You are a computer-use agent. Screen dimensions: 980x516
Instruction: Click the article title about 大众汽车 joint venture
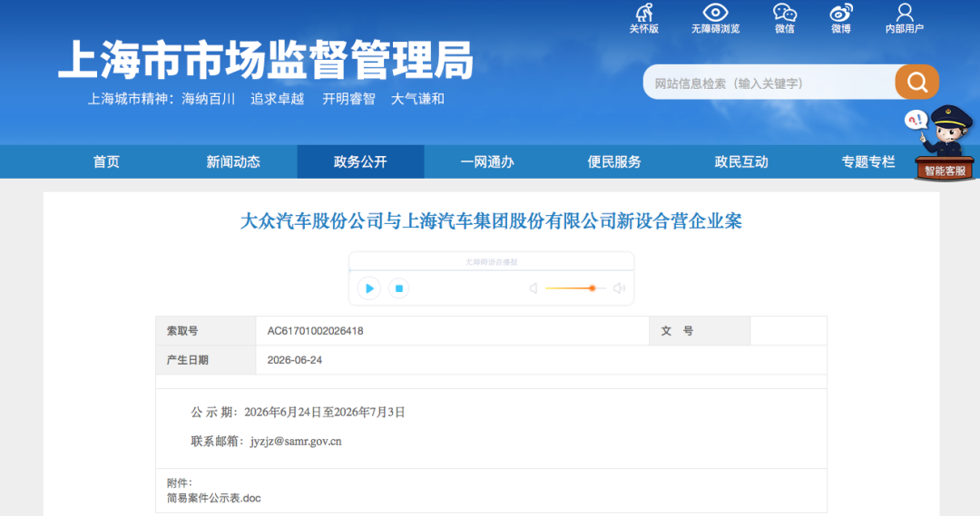(x=491, y=221)
